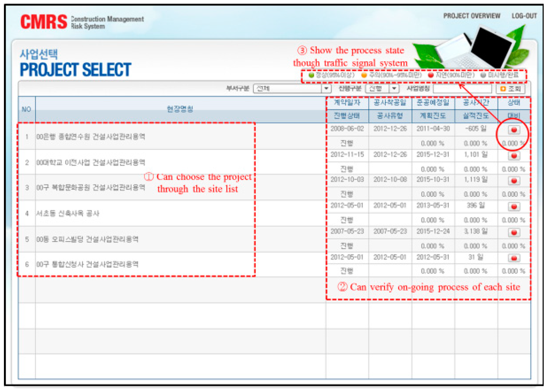Click the PROJECT SELECT page title
This screenshot has width=549, height=392.
75,70
